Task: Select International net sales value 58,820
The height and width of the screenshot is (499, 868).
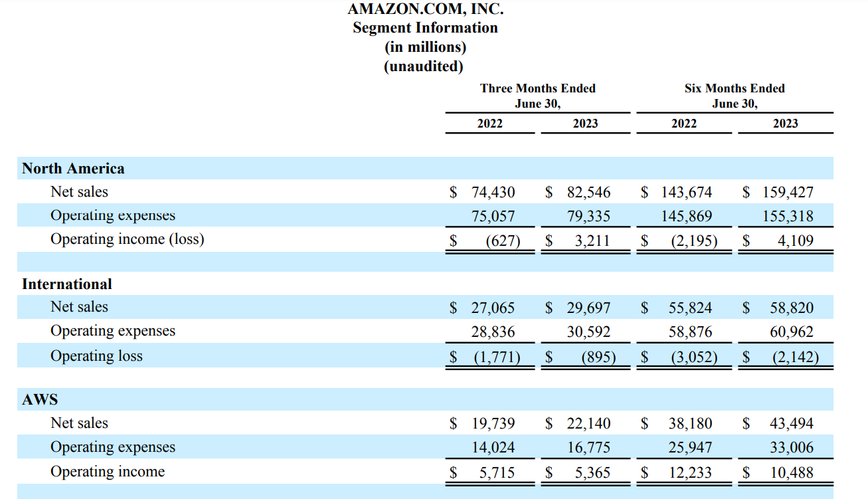Action: pos(792,308)
